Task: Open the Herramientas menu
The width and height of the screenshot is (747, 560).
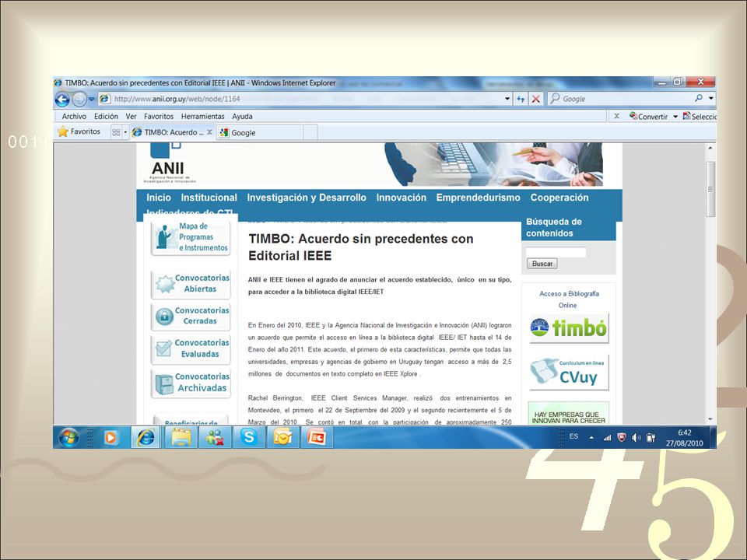Action: [x=202, y=116]
